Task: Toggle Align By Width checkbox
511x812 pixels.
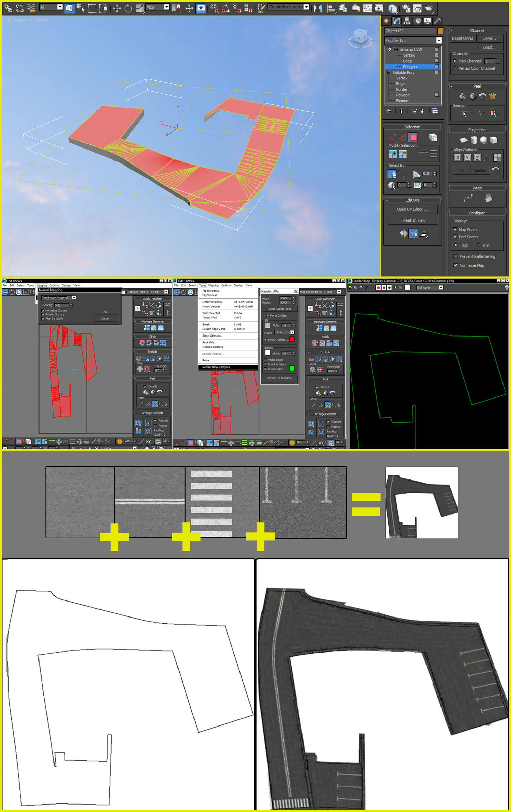Action: click(x=43, y=319)
